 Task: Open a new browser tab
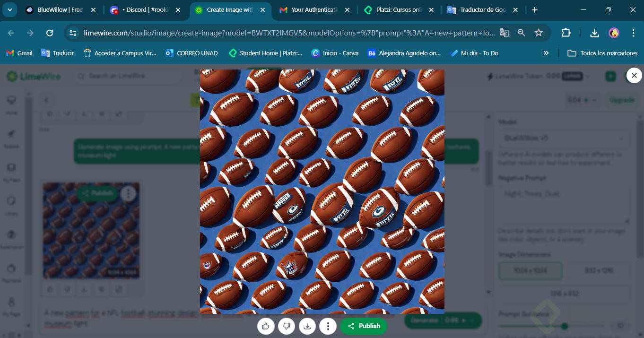click(534, 9)
